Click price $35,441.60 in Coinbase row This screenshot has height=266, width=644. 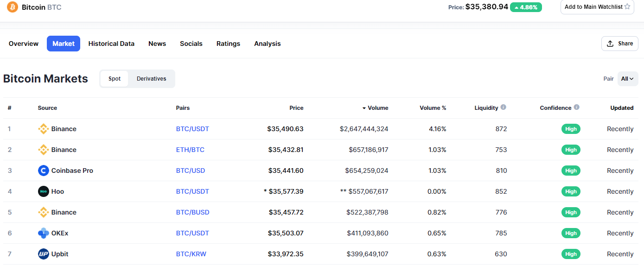point(286,171)
